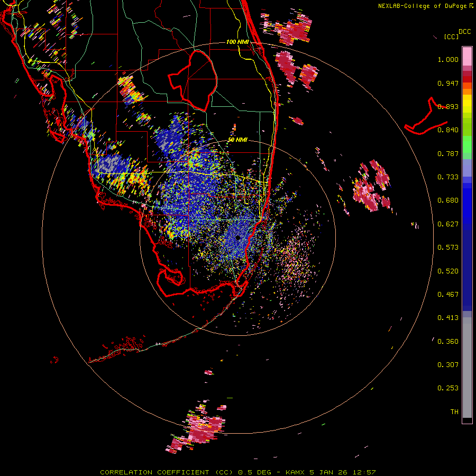The width and height of the screenshot is (476, 476).
Task: Click the 50 NMI range ring label
Action: click(237, 140)
